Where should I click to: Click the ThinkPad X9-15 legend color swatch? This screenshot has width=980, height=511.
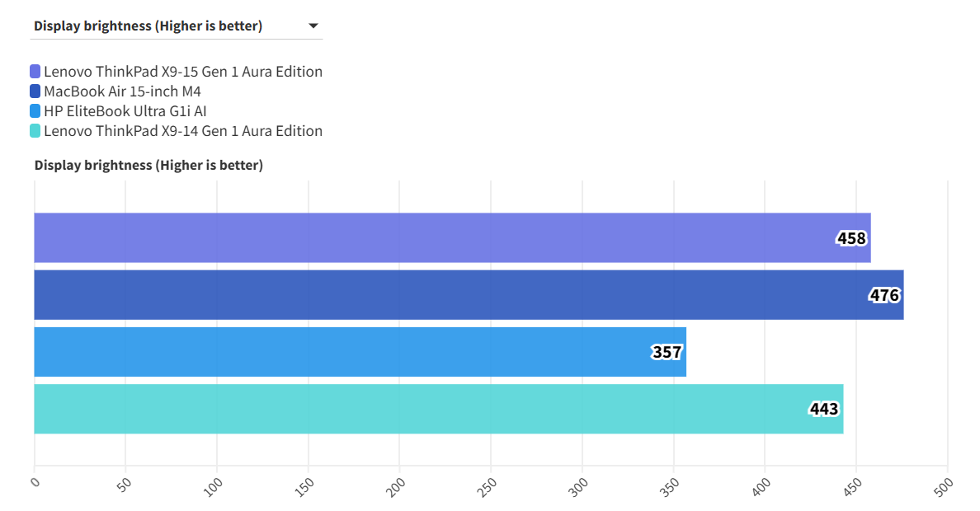pyautogui.click(x=35, y=72)
